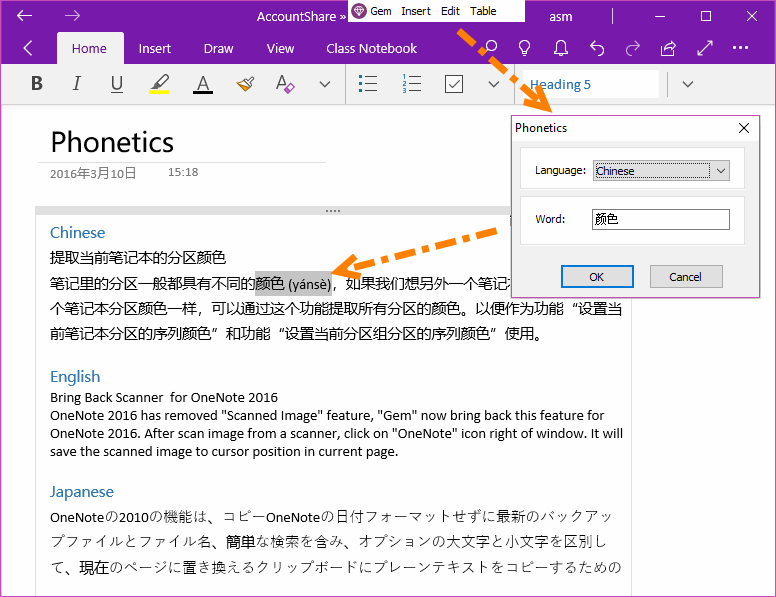
Task: Apply font color with the A icon
Action: [x=202, y=84]
